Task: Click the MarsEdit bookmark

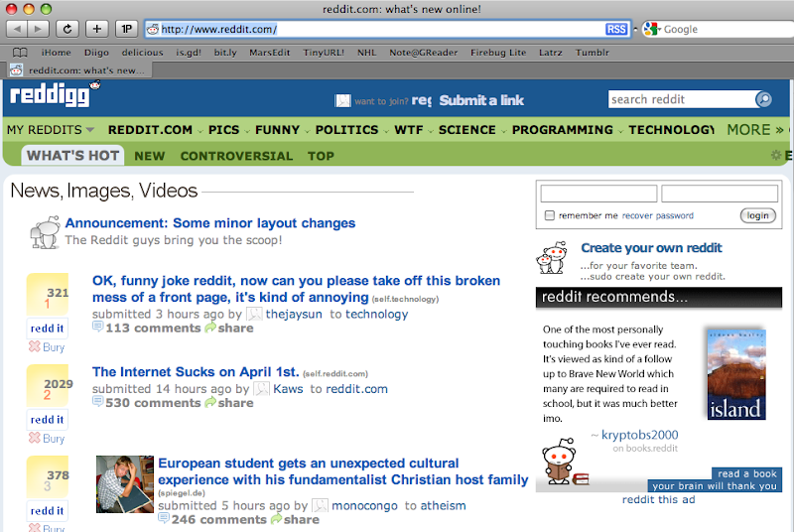Action: [x=269, y=53]
